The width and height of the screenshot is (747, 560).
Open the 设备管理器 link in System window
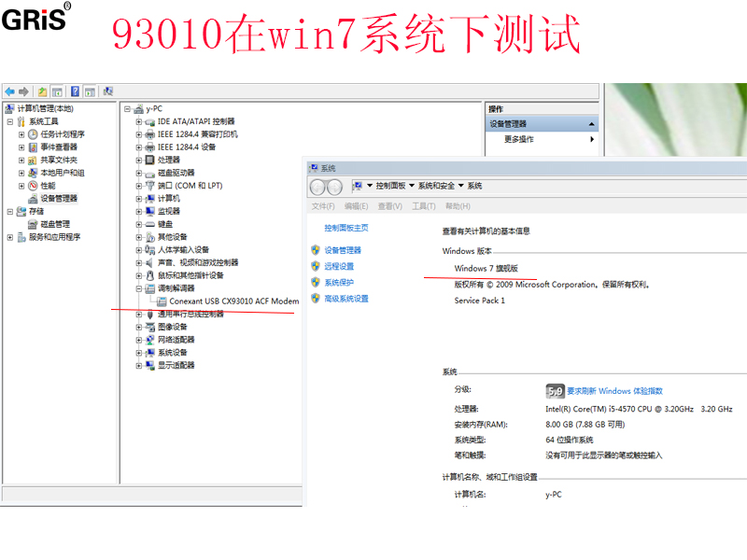(343, 250)
